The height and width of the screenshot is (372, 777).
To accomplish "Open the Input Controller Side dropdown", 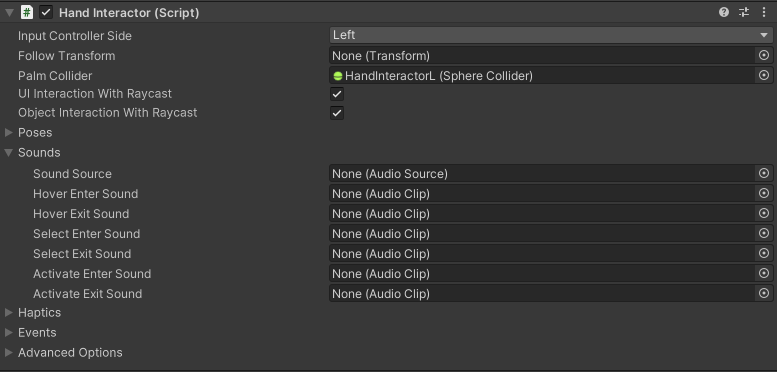I will 551,35.
